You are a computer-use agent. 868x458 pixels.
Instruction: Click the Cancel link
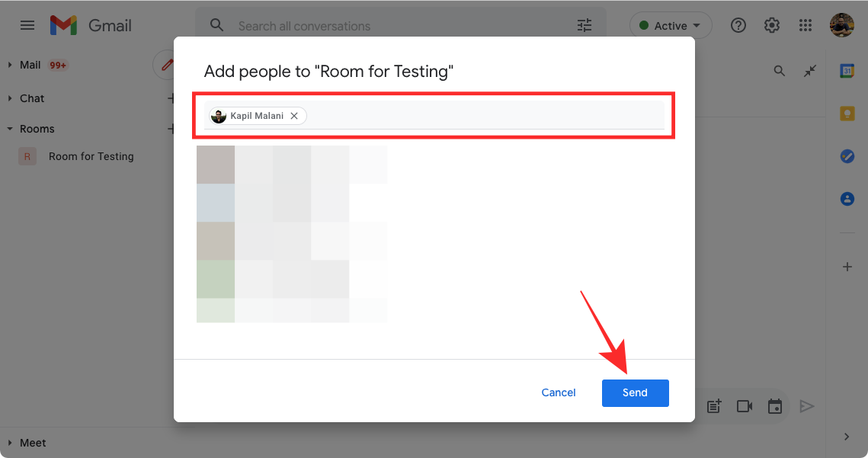[x=559, y=392]
